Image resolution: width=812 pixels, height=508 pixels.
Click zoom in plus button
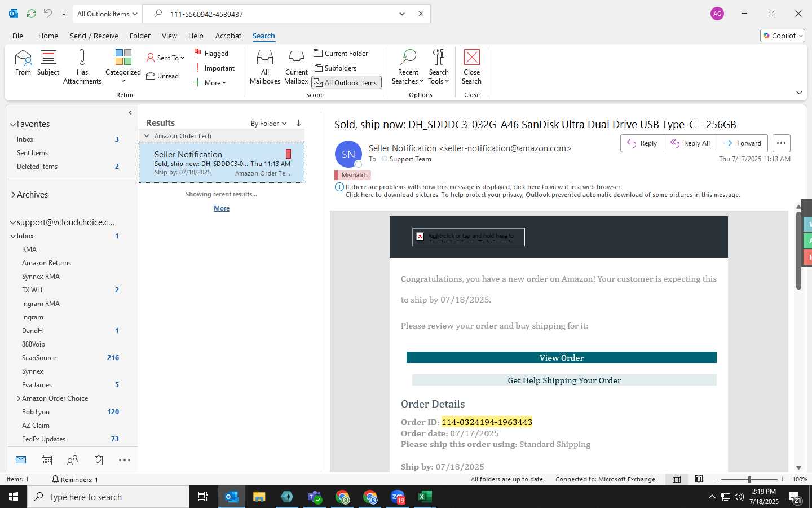tap(782, 479)
